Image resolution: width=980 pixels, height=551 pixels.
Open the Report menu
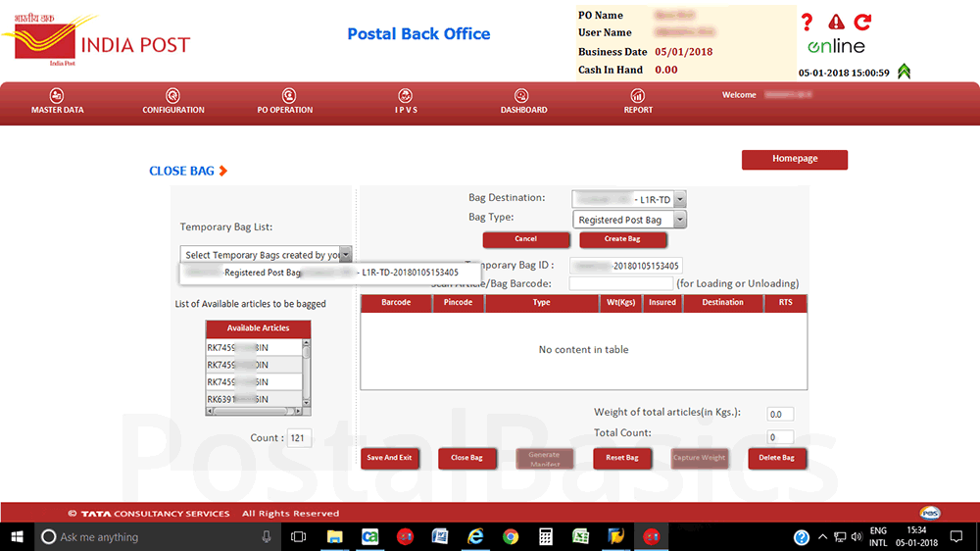coord(638,102)
